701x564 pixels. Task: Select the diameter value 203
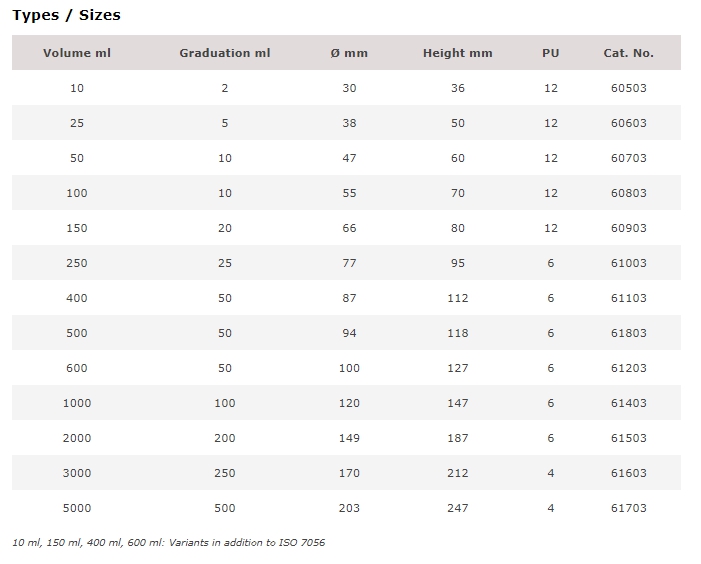pos(349,508)
